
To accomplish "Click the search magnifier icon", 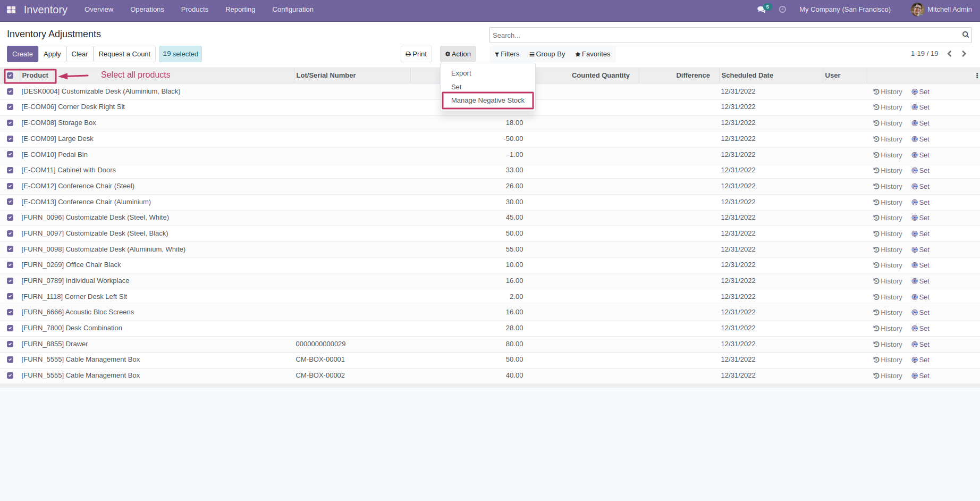I will 966,35.
